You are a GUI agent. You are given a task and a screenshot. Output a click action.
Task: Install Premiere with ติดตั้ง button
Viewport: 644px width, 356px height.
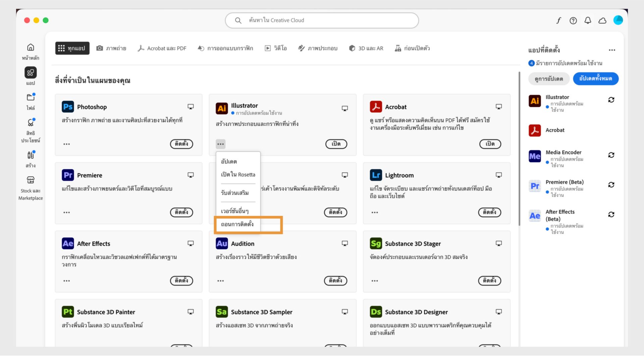point(181,212)
